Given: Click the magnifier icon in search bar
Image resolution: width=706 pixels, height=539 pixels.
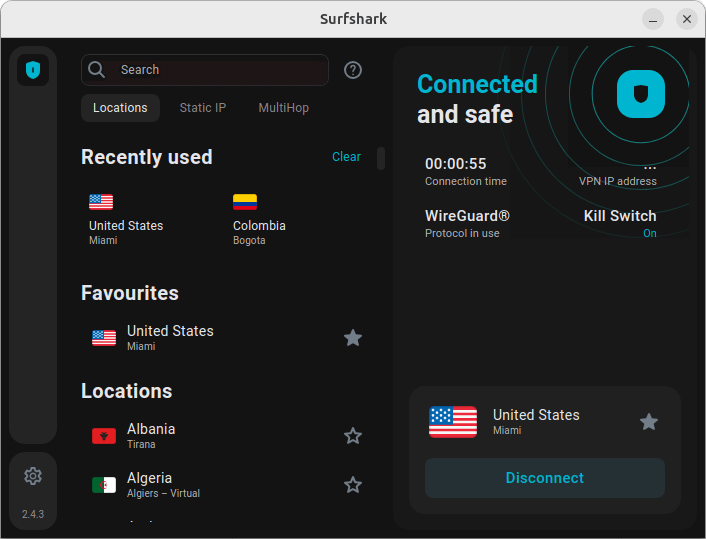Looking at the screenshot, I should 96,70.
